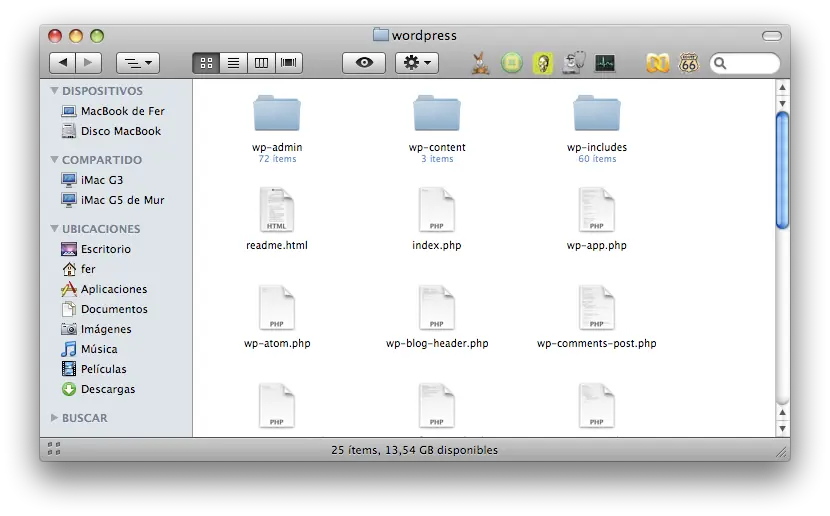Viewport: 830px width, 516px height.
Task: Switch to list view
Action: click(233, 63)
